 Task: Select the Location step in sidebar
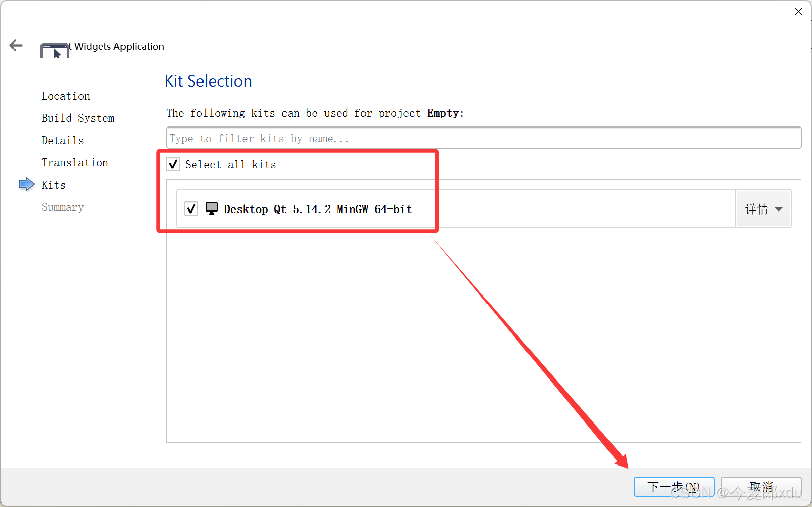[x=66, y=96]
